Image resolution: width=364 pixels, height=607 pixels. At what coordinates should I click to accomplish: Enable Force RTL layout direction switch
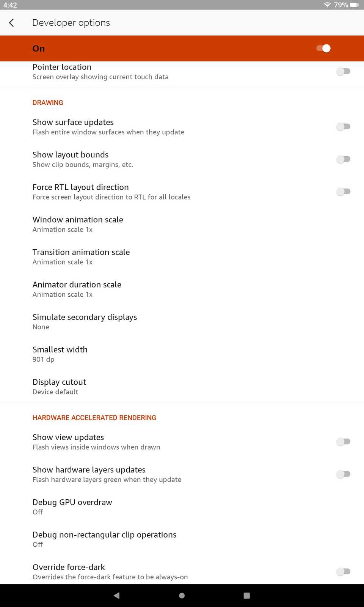tap(343, 192)
